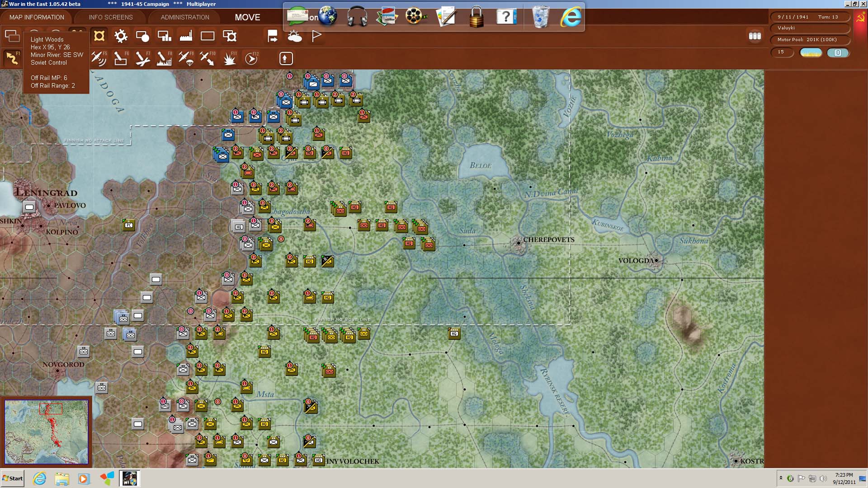Select the F1 Move mode icon
This screenshot has width=868, height=488.
point(12,58)
